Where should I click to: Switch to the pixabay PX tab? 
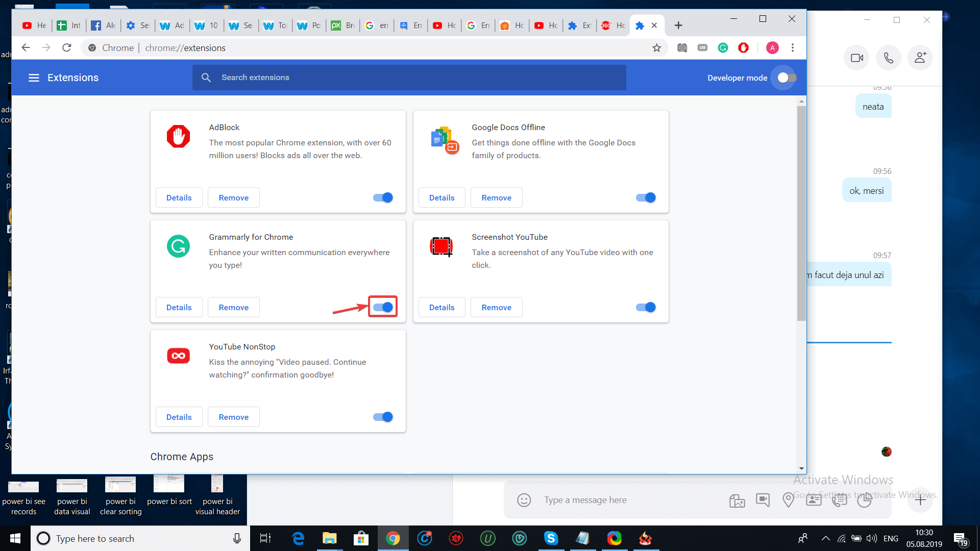coord(343,26)
